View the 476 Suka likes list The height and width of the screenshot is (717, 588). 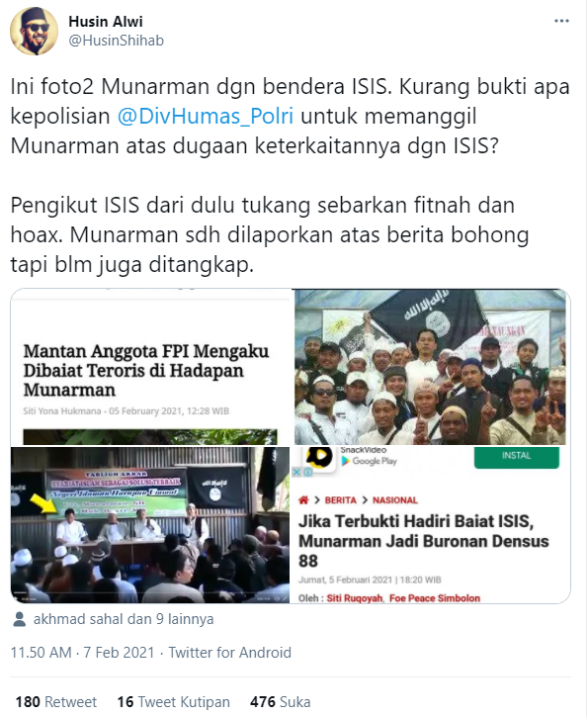pos(280,702)
